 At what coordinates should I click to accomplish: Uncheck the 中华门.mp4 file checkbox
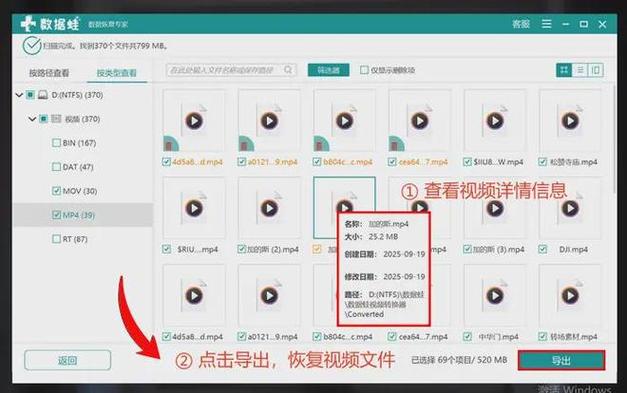click(x=467, y=337)
